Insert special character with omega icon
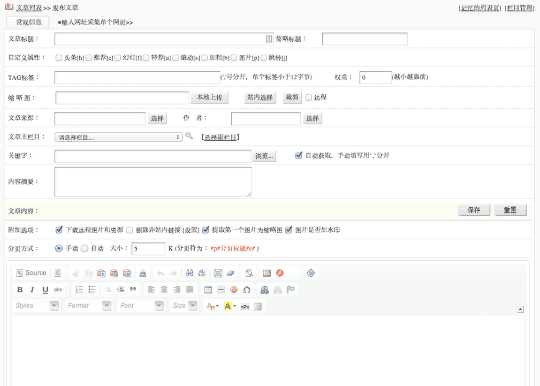The width and height of the screenshot is (540, 386). coord(247,290)
